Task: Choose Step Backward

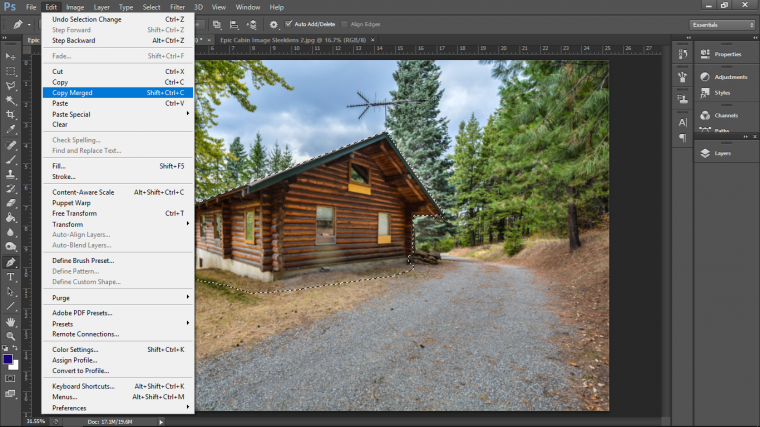Action: click(118, 41)
